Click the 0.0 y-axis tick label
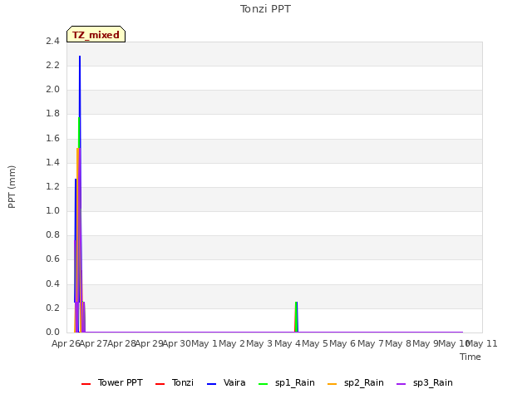The width and height of the screenshot is (532, 399). [52, 332]
